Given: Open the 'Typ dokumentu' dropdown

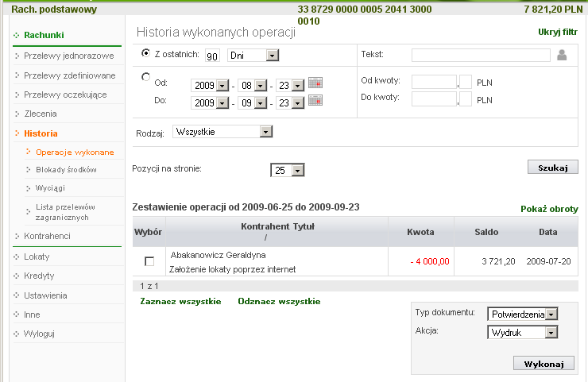Looking at the screenshot, I should [523, 314].
